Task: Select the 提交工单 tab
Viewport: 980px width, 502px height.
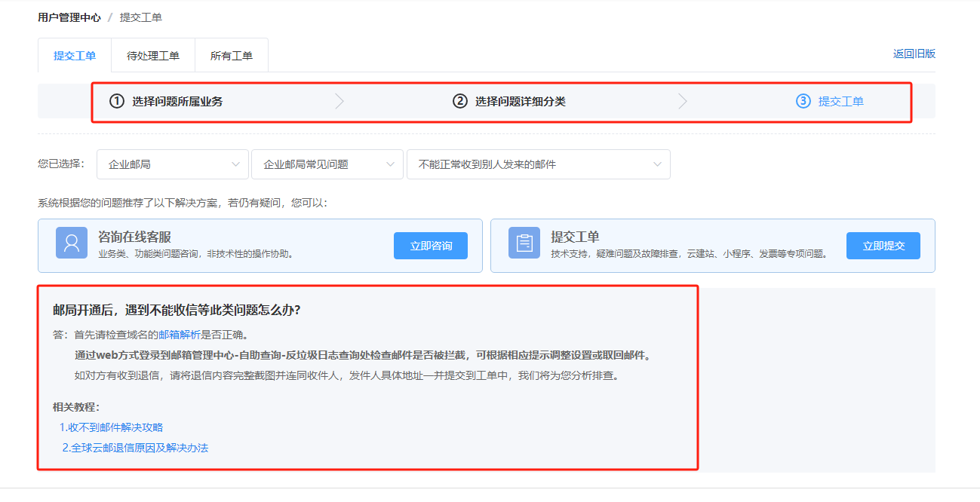Action: click(75, 56)
